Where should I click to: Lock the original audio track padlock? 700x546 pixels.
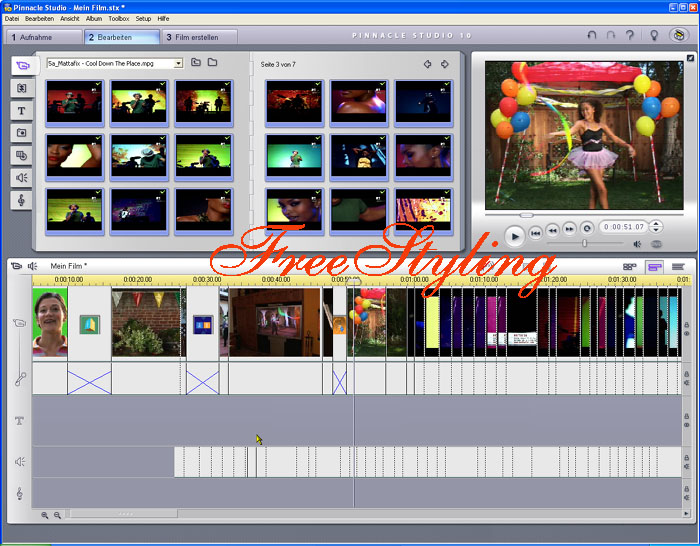[687, 374]
